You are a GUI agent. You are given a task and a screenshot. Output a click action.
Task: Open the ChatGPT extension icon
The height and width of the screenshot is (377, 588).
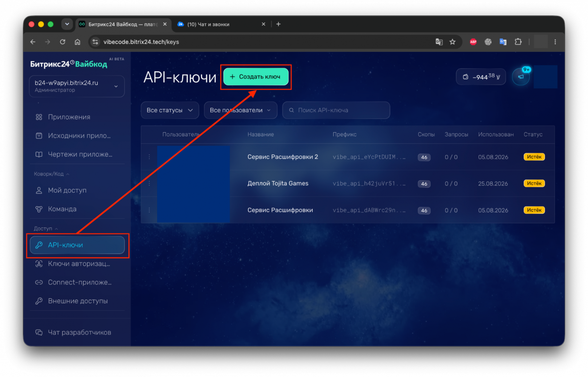[x=488, y=42]
